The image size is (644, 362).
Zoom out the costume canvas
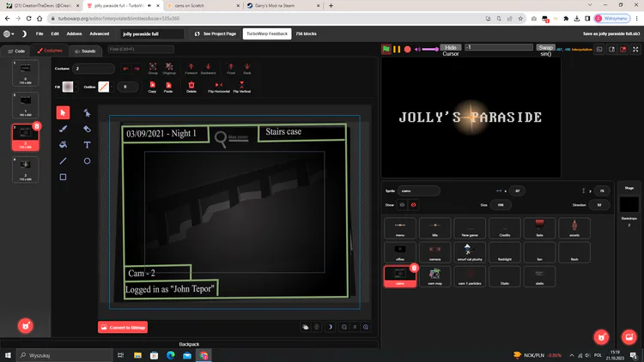coord(344,327)
